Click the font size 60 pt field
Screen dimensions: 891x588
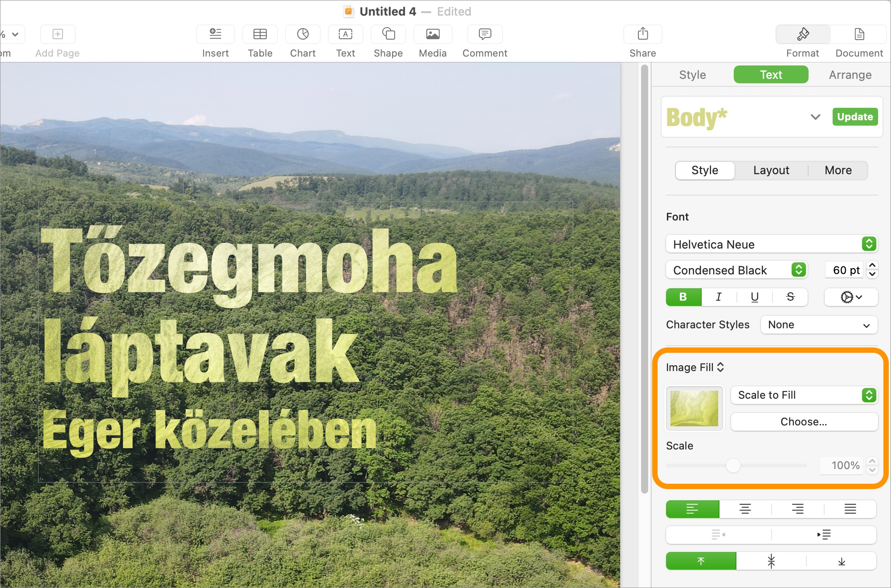tap(845, 270)
